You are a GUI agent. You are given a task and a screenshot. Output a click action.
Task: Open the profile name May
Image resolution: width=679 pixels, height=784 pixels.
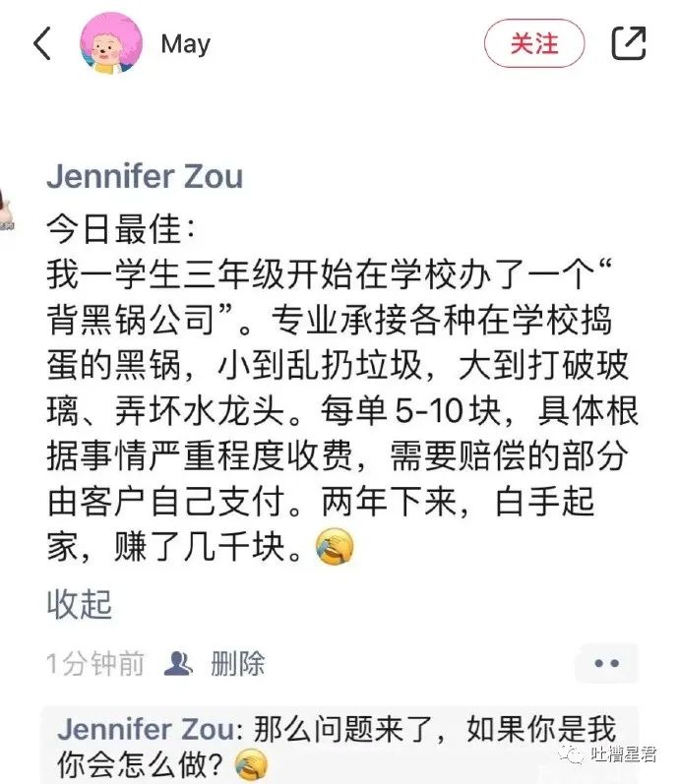(x=186, y=44)
